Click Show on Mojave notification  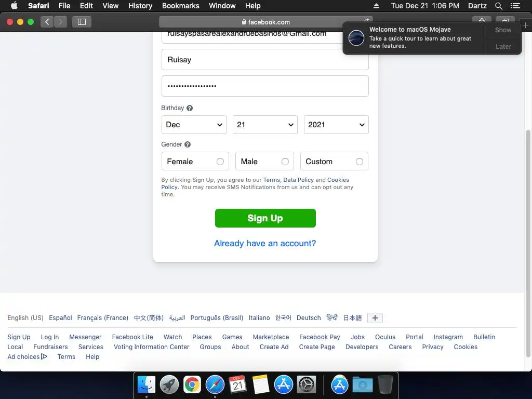coord(503,30)
